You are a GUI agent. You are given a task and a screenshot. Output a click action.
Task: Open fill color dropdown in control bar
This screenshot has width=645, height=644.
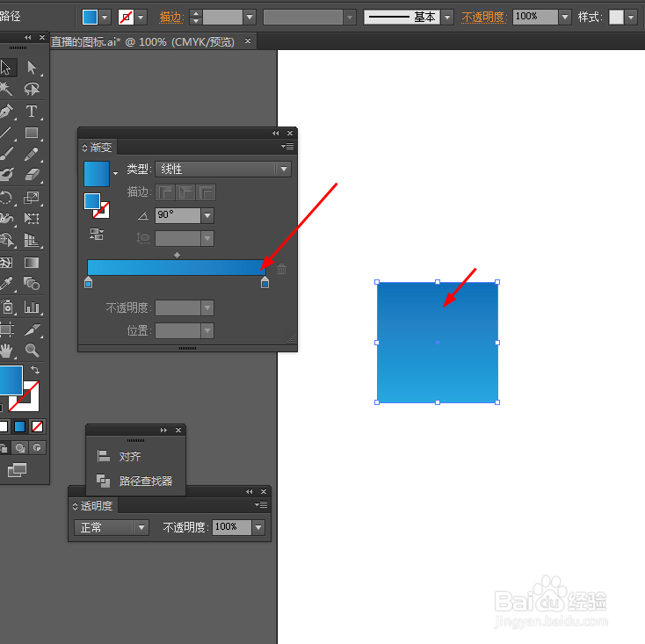point(105,18)
